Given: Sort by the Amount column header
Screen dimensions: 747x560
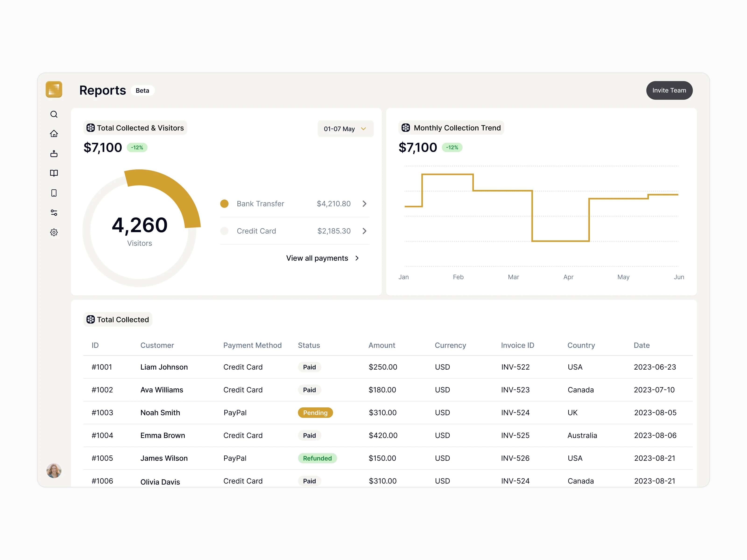Looking at the screenshot, I should point(382,345).
